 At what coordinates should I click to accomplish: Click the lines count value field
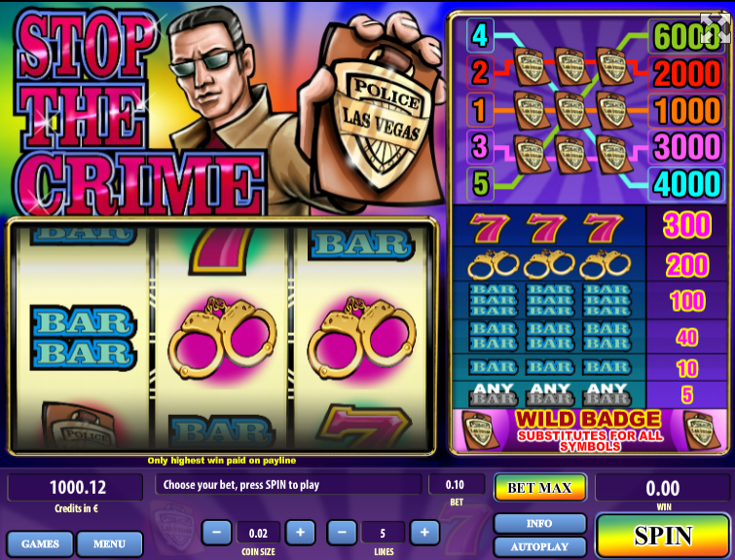coord(383,534)
